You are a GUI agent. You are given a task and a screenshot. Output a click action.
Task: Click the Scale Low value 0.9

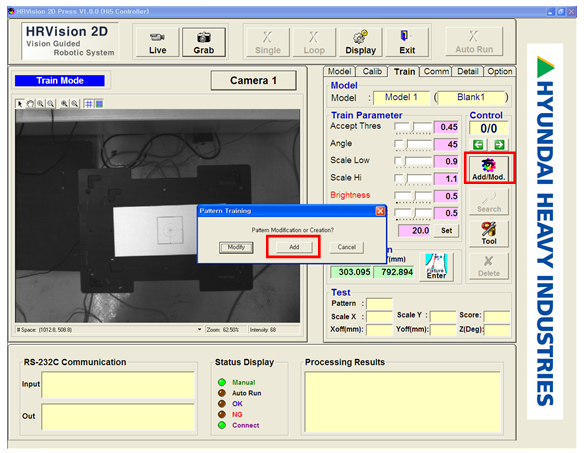446,161
